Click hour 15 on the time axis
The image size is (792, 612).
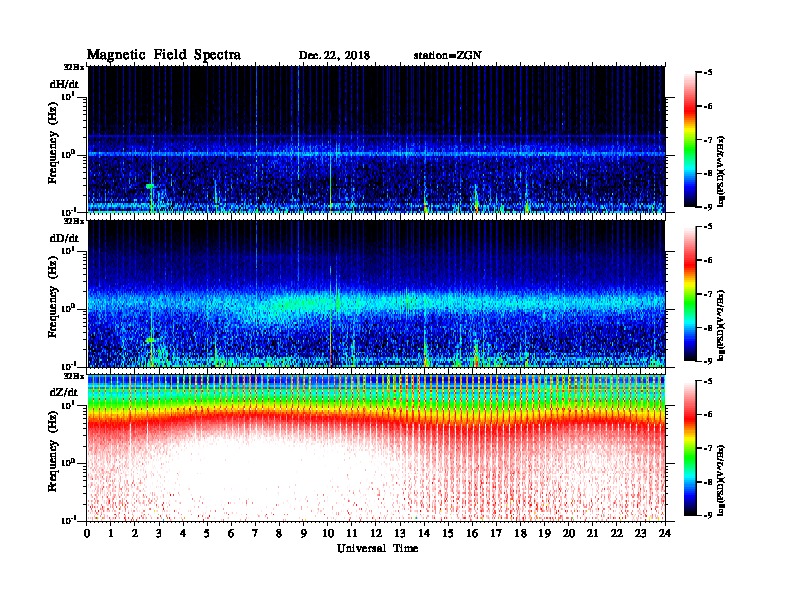[448, 534]
